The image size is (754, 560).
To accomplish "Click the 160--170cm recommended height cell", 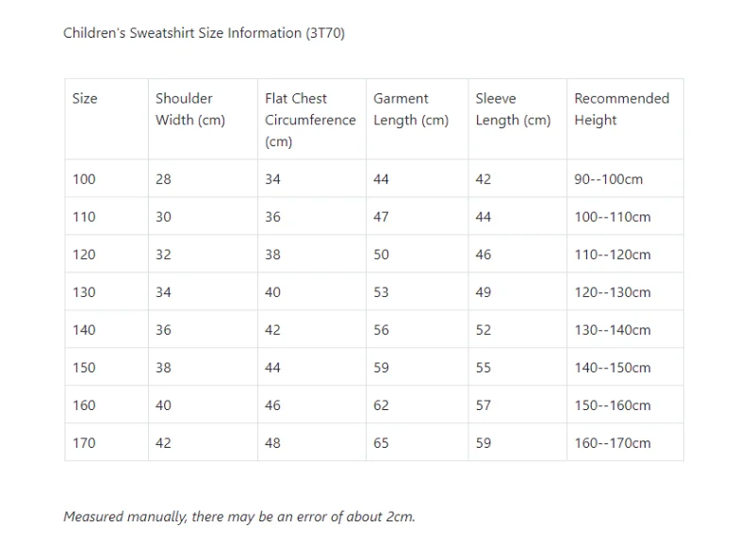I will [x=613, y=443].
